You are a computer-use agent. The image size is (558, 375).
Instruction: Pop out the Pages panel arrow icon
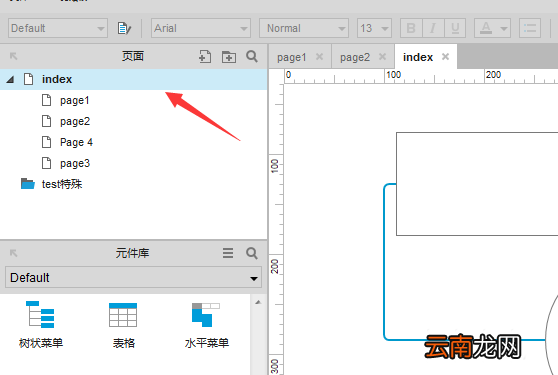[x=14, y=56]
